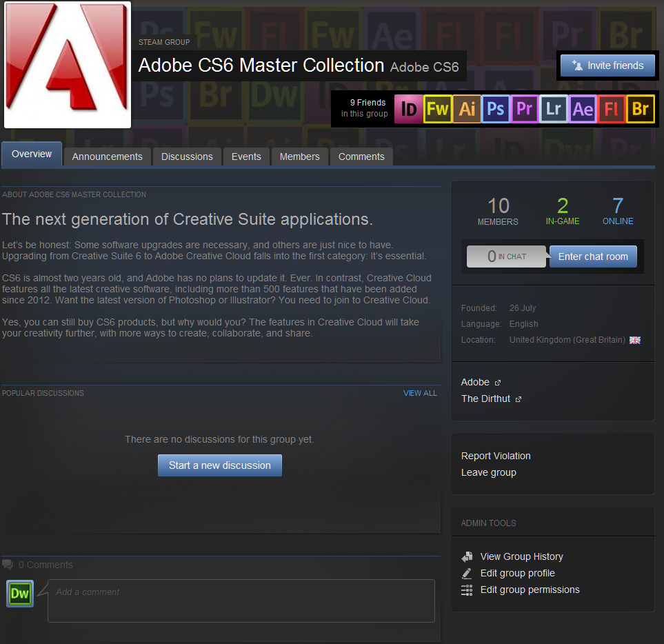Open the Premiere Pro friend avatar
The image size is (664, 644).
(x=525, y=109)
